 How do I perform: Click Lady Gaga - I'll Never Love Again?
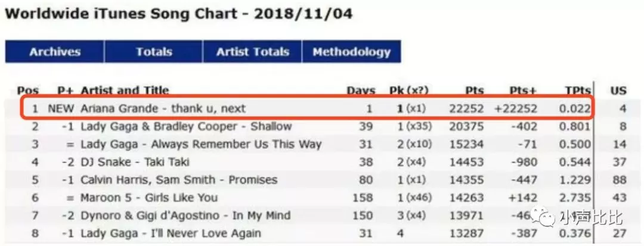pos(171,233)
